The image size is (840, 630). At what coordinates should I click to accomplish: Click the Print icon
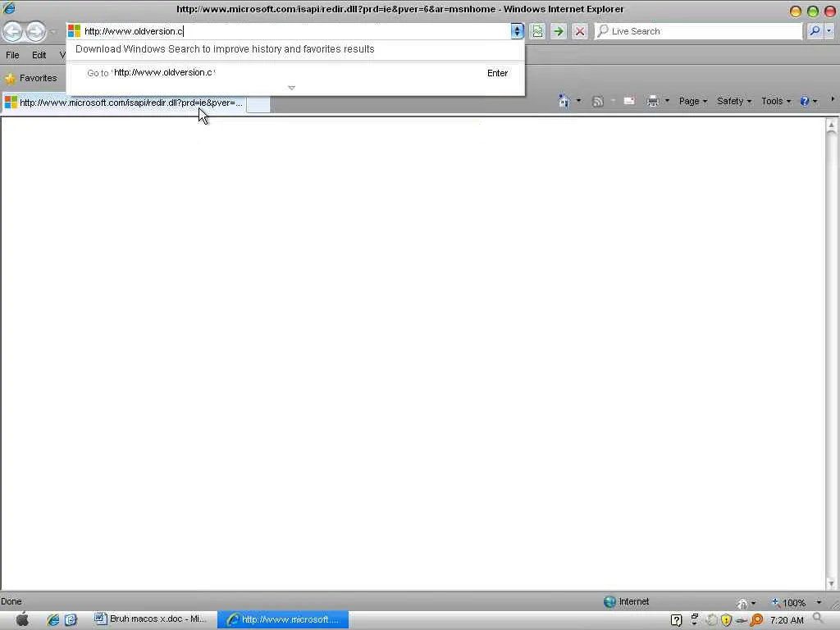pos(652,101)
